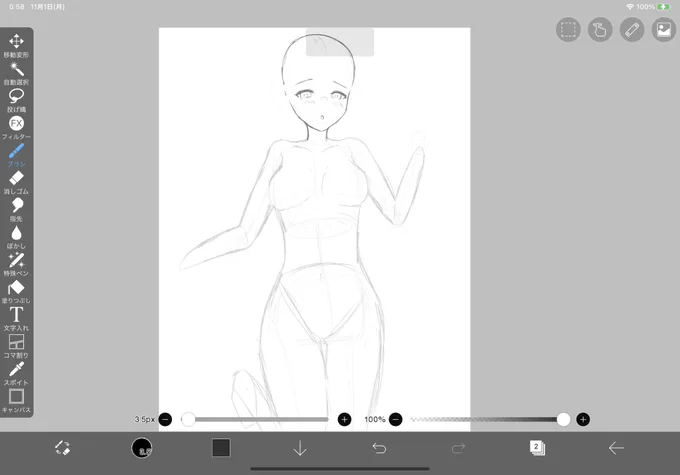Switch between brush and eraser

(x=62, y=448)
